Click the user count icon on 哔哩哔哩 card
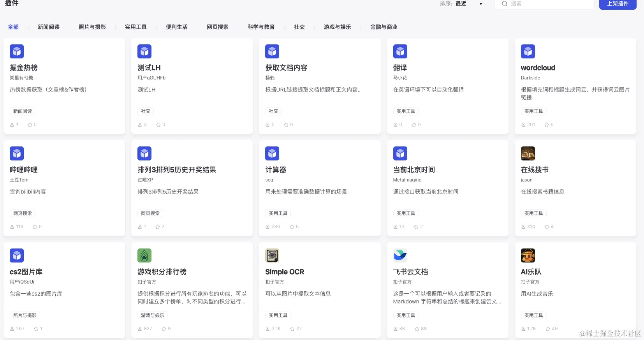The height and width of the screenshot is (340, 644). coord(12,227)
